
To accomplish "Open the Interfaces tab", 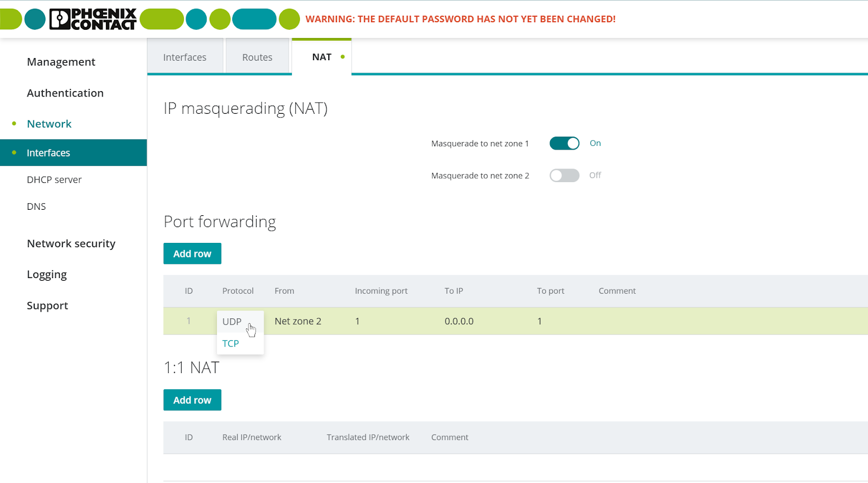I will 185,57.
